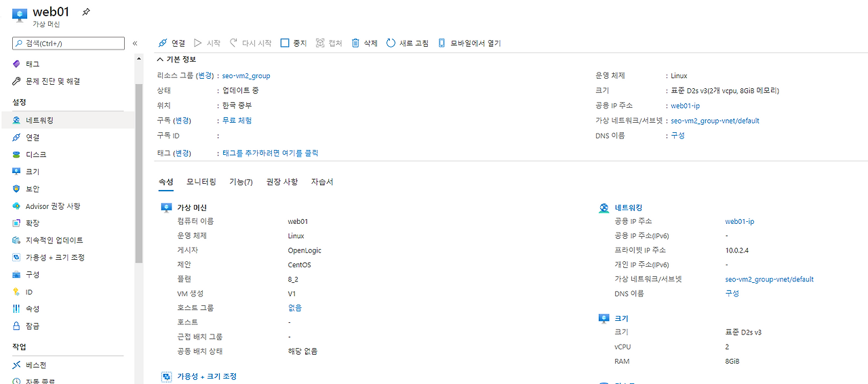Switch to the 모니터링 tab
868x384 pixels.
click(x=201, y=182)
